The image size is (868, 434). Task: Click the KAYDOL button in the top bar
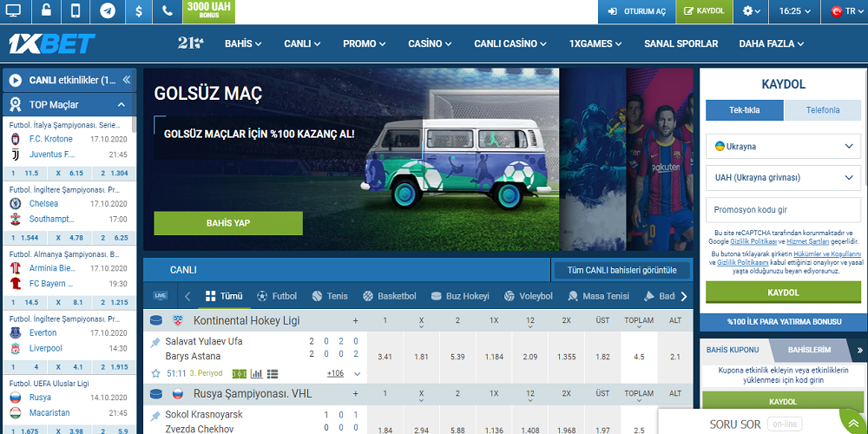(x=704, y=11)
